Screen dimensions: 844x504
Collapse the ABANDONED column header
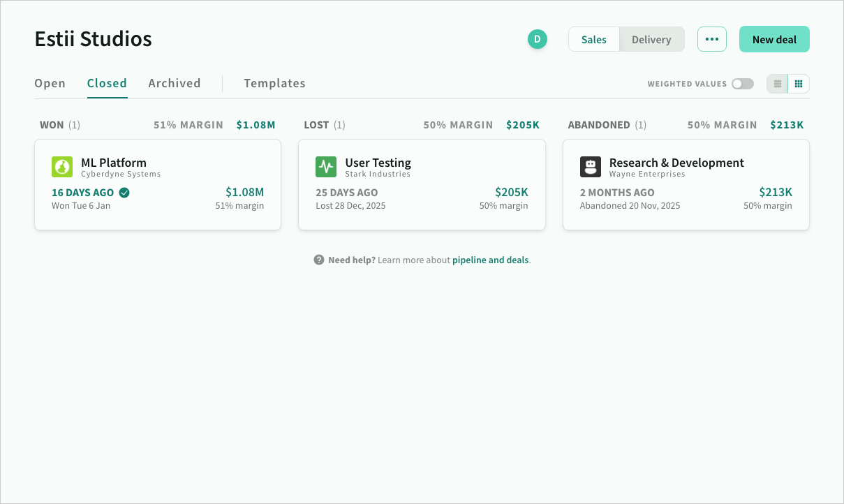599,124
